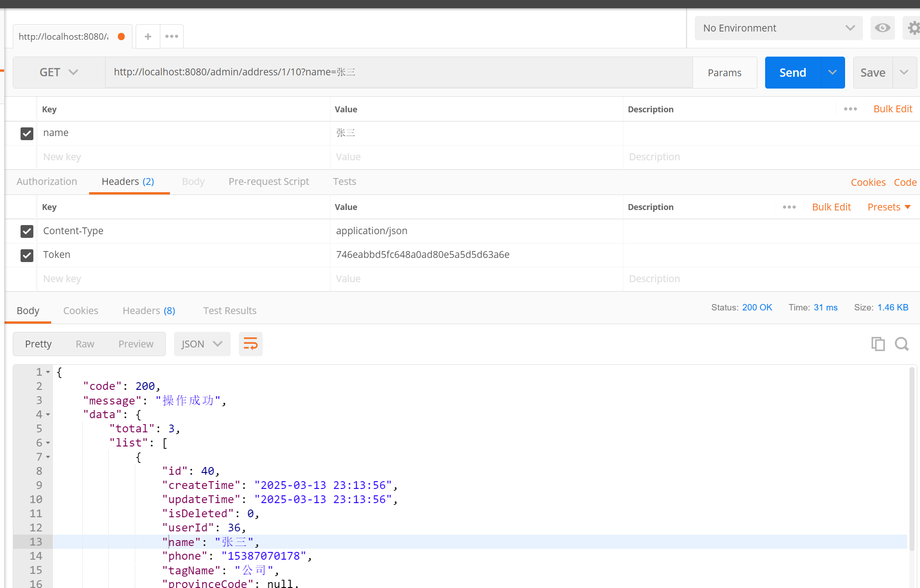This screenshot has height=588, width=920.
Task: Switch to Preview view
Action: point(136,344)
